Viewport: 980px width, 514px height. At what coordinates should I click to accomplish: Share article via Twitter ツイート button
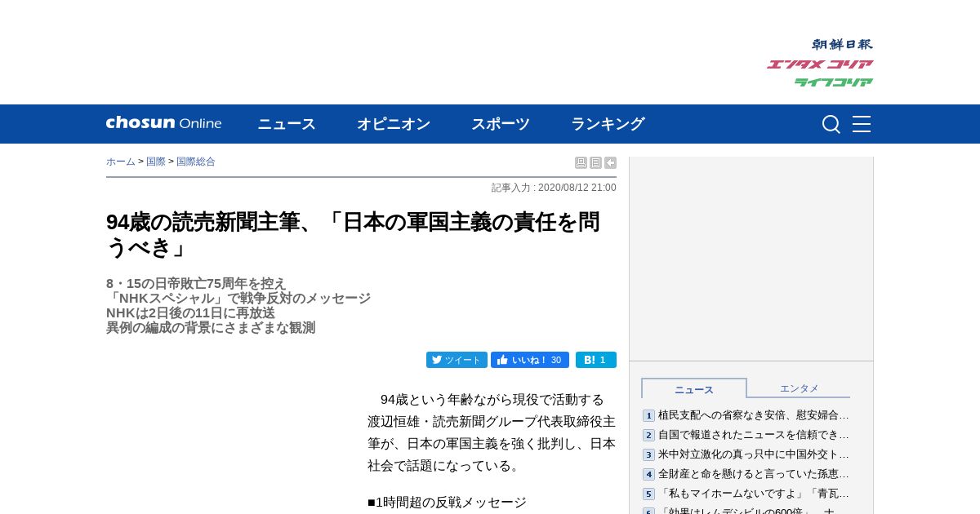[457, 360]
